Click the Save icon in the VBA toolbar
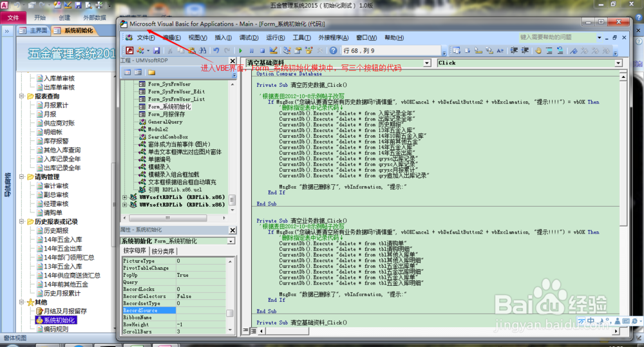Image resolution: width=644 pixels, height=347 pixels. pos(156,50)
